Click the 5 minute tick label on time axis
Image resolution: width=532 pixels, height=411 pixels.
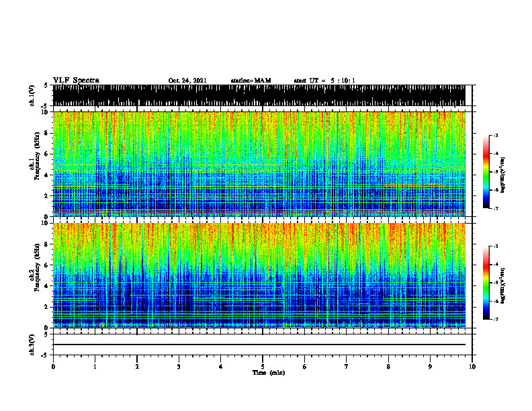click(263, 367)
